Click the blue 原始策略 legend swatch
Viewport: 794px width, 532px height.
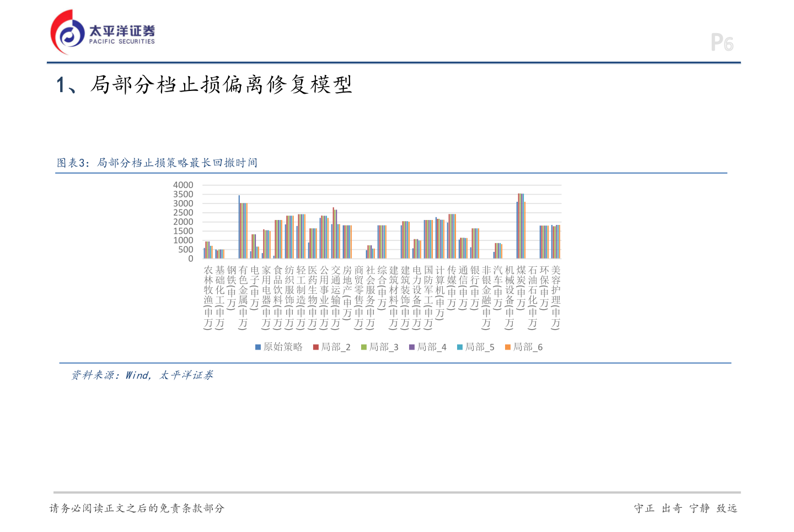point(257,347)
